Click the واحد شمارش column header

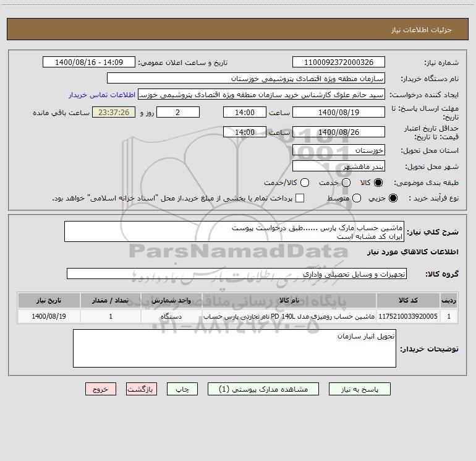point(171,300)
